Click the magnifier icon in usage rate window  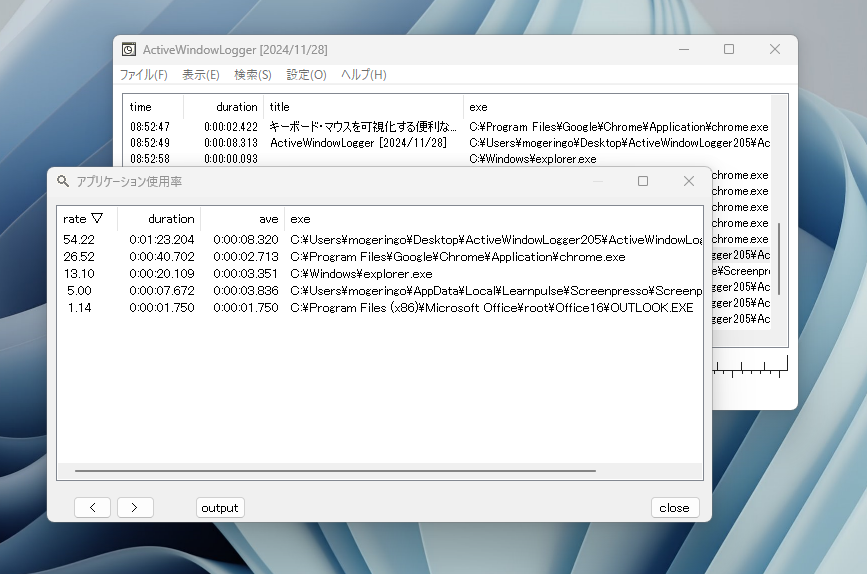[63, 181]
